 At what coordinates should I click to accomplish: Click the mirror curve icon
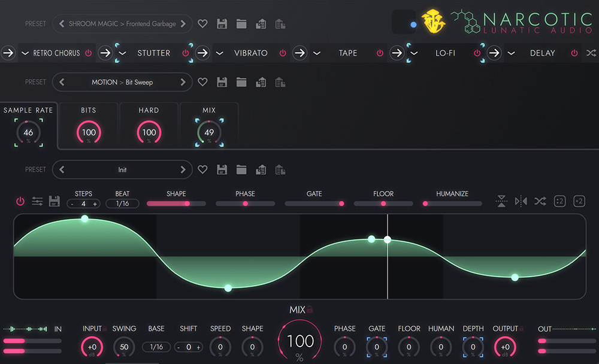pos(520,202)
